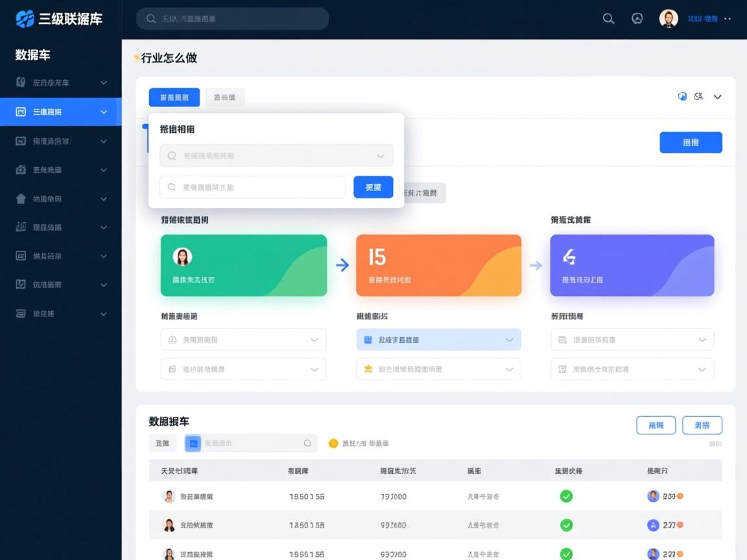Viewport: 747px width, 560px height.
Task: Click the search field in the top header bar
Action: [232, 19]
